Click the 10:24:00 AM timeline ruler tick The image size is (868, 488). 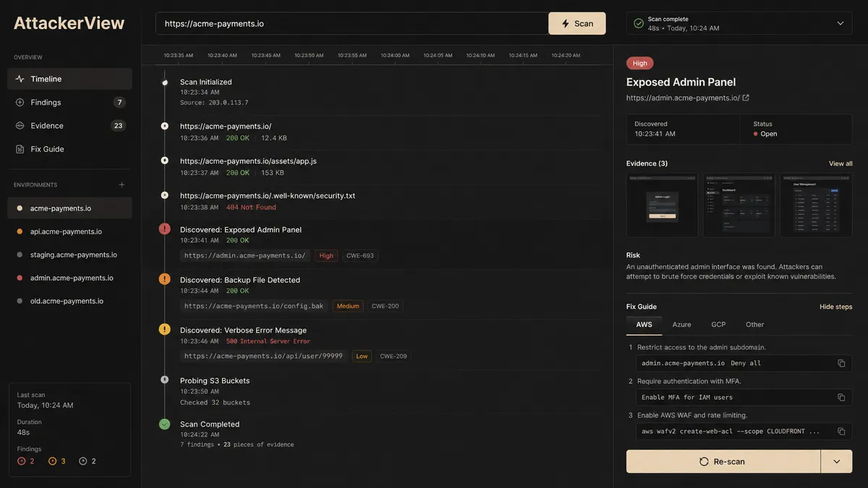395,55
